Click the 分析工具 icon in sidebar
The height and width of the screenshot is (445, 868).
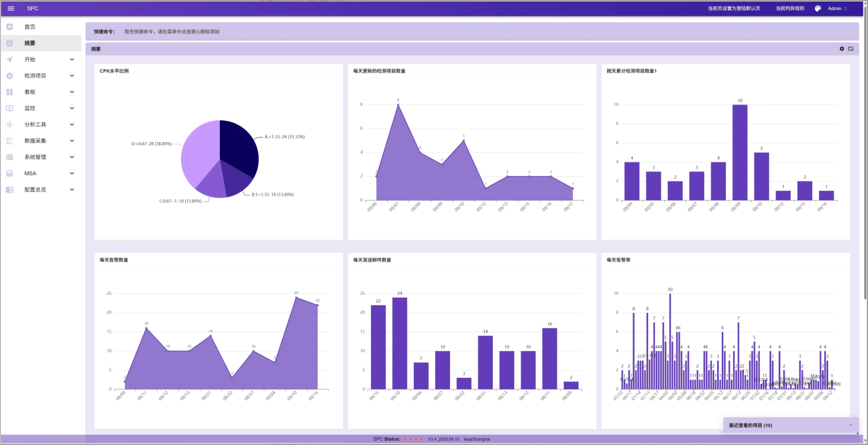[x=10, y=124]
